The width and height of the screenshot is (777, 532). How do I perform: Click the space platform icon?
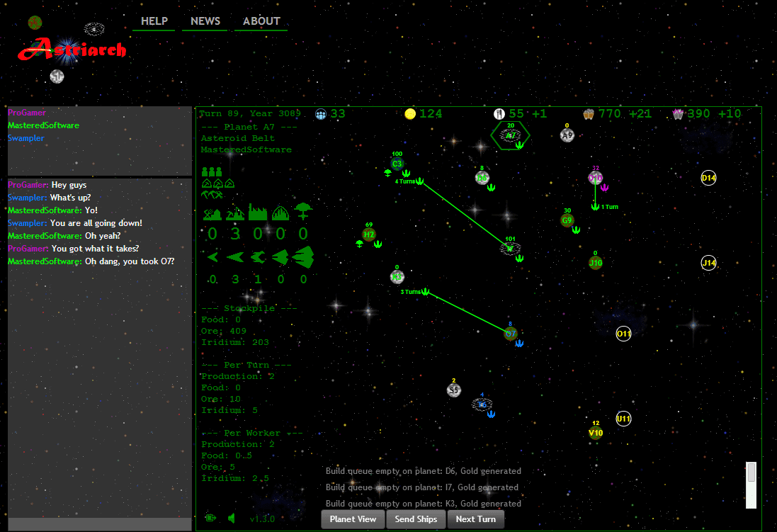[303, 211]
